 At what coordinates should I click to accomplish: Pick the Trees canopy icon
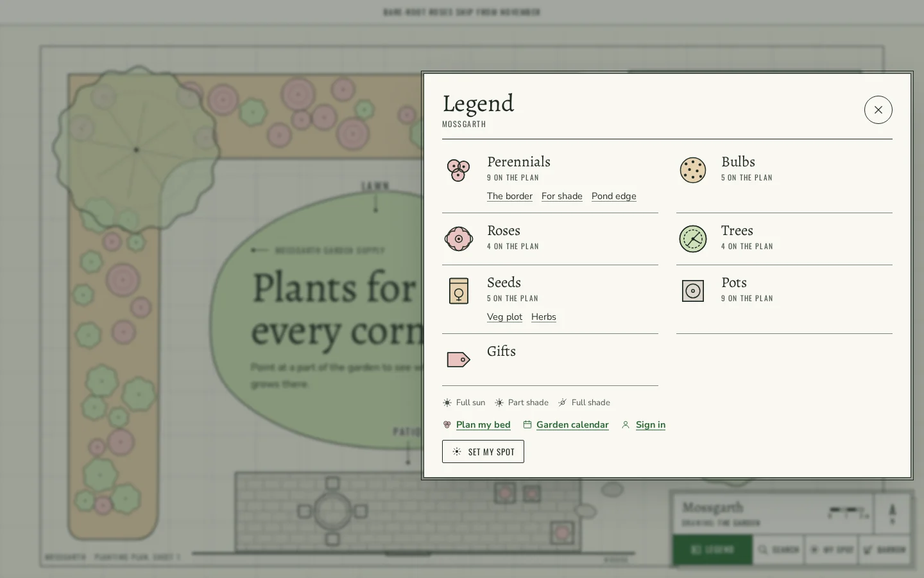[692, 239]
